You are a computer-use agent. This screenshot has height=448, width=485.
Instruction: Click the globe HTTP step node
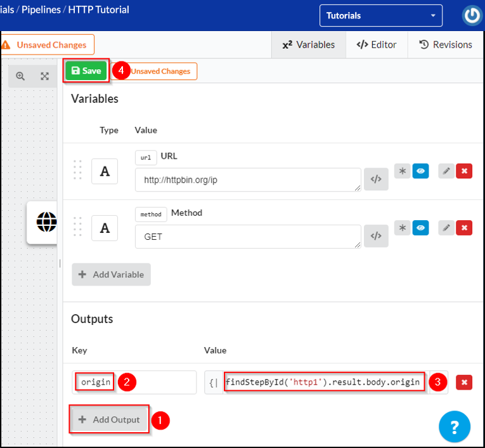click(46, 222)
